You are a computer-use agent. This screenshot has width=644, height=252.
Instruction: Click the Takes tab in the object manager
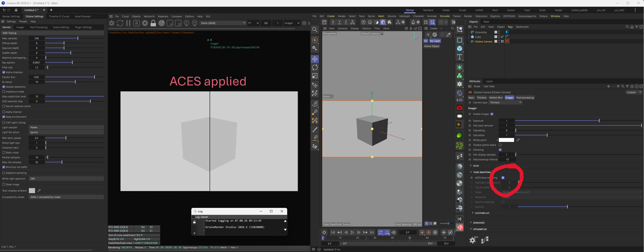click(486, 22)
